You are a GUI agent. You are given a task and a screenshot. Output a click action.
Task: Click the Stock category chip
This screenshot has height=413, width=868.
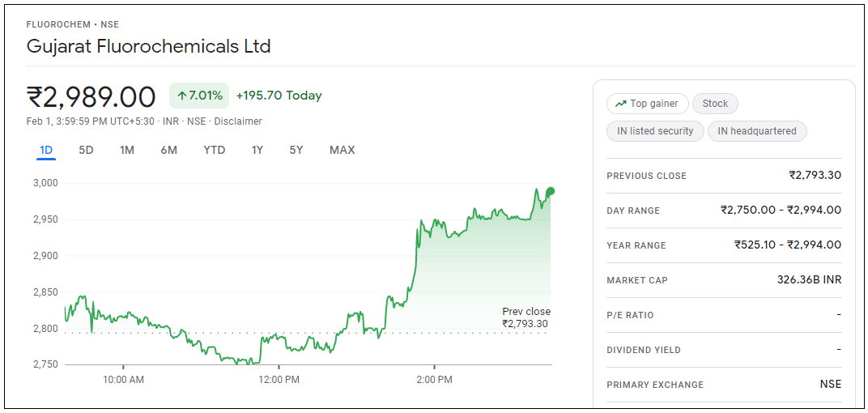point(715,104)
